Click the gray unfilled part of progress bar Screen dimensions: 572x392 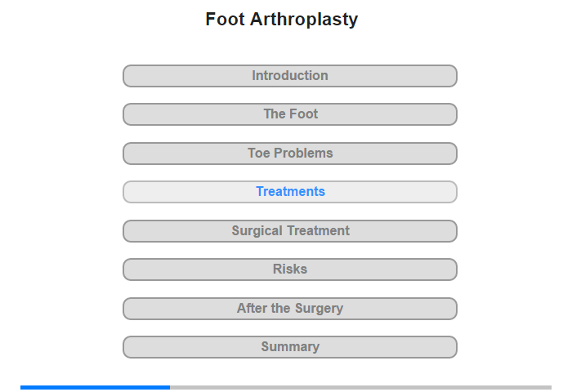tap(361, 387)
